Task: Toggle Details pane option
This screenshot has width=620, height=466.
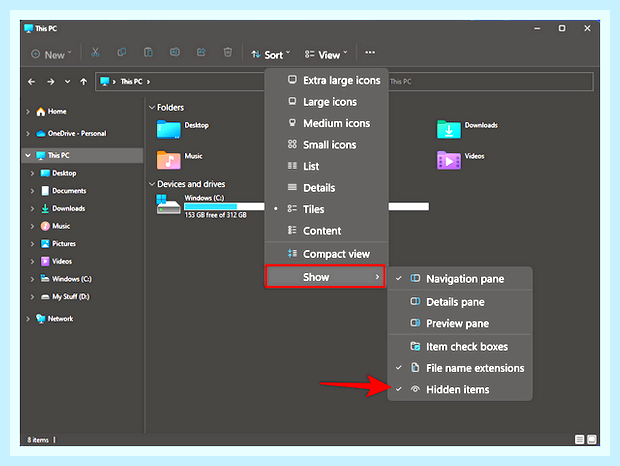Action: point(460,302)
